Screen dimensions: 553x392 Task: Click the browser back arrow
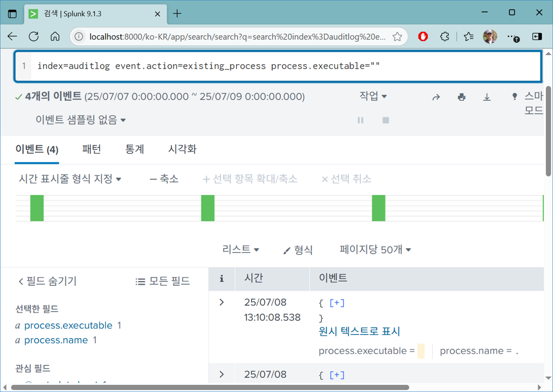coord(13,36)
